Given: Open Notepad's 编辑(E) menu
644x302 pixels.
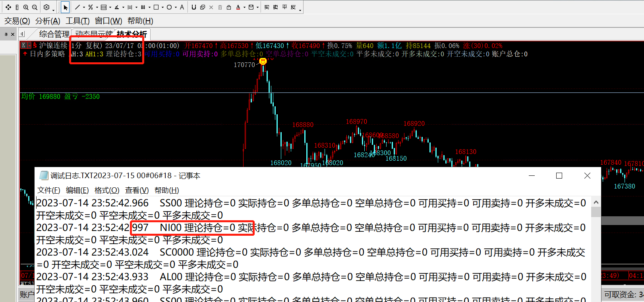Looking at the screenshot, I should (x=77, y=190).
